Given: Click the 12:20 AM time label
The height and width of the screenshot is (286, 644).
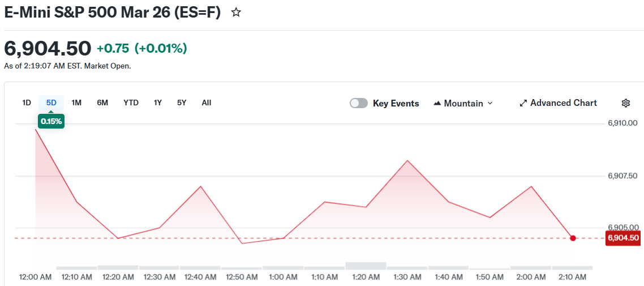Looking at the screenshot, I should pyautogui.click(x=118, y=277).
